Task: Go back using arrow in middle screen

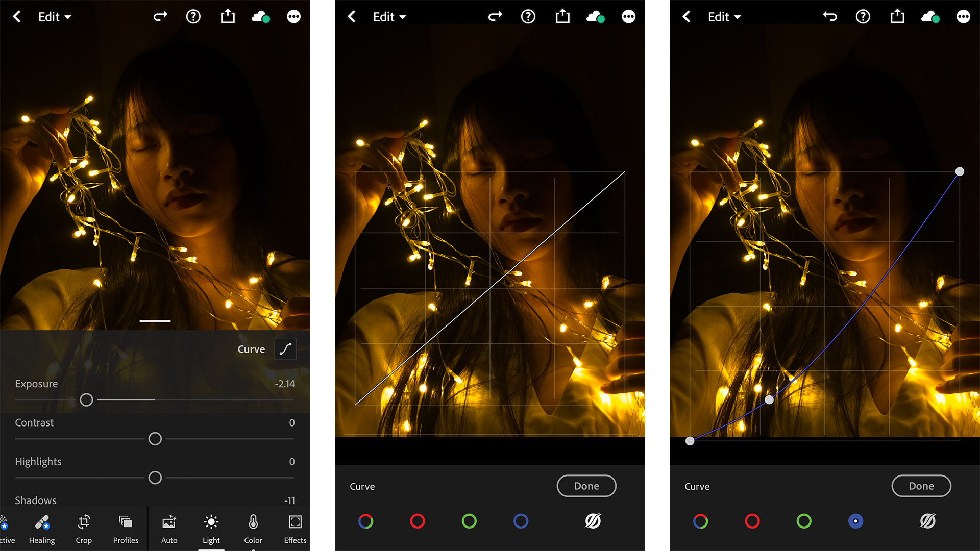Action: click(352, 17)
